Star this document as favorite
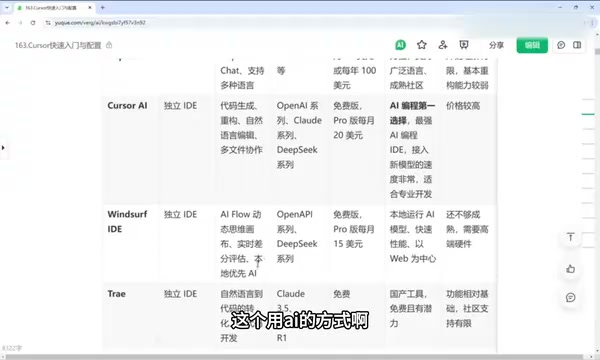The width and height of the screenshot is (600, 360). point(422,45)
